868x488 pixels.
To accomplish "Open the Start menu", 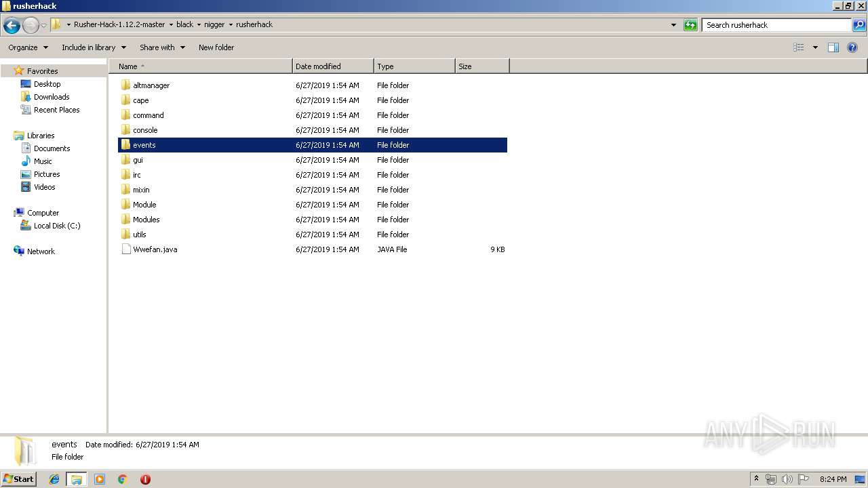I will point(19,479).
